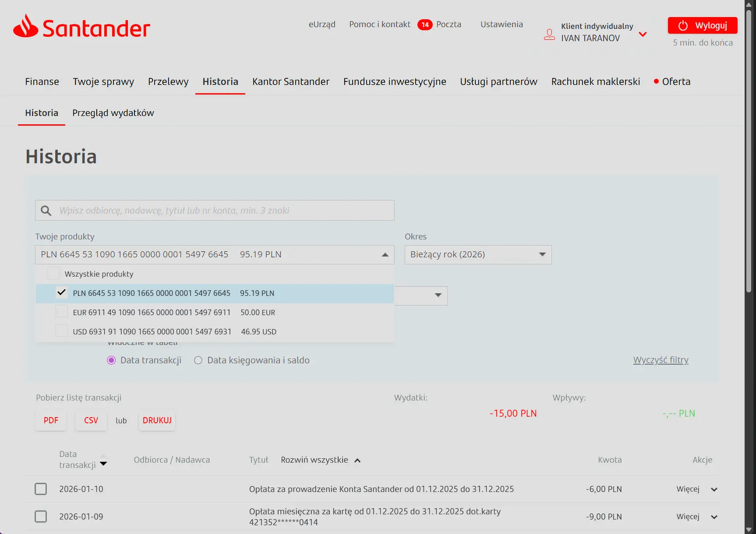Click the user profile avatar icon
Viewport: 756px width, 534px height.
[549, 34]
